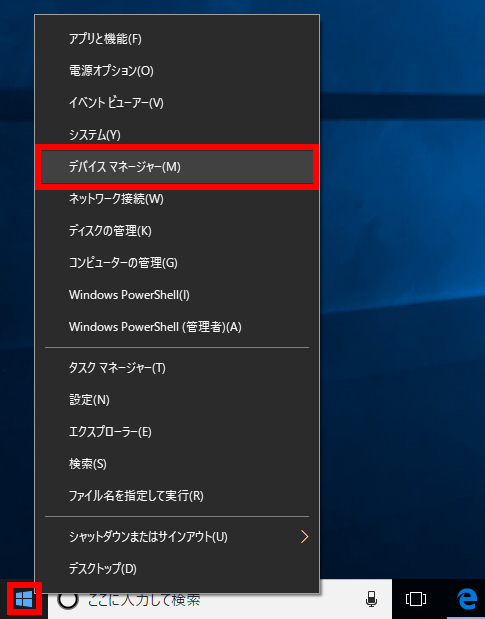Select ファイル名を指定して実行(R) entry

pos(177,496)
